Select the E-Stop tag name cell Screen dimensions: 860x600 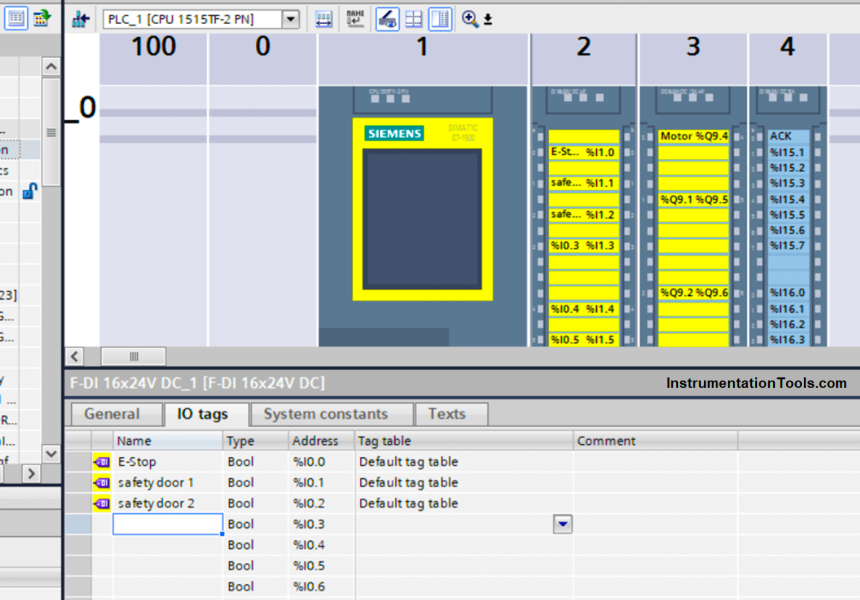(x=167, y=462)
